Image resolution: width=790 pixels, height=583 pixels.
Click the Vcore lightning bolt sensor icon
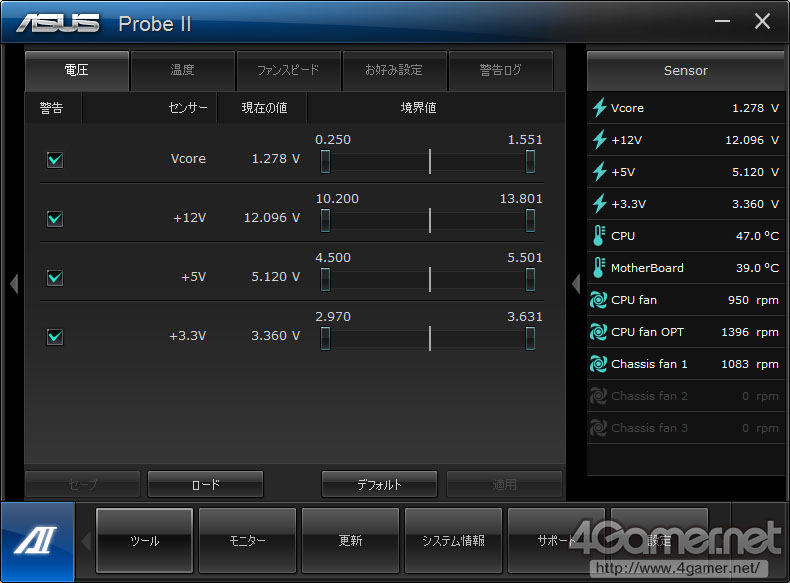(x=599, y=107)
